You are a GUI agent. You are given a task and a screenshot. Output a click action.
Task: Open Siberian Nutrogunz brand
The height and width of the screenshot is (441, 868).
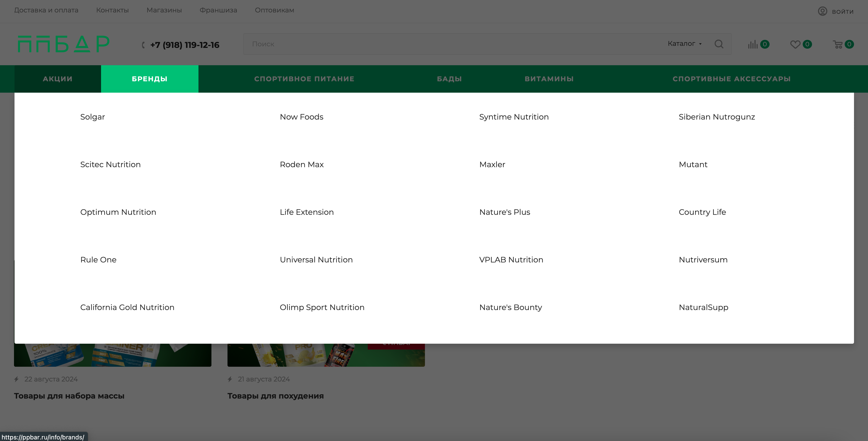(716, 117)
